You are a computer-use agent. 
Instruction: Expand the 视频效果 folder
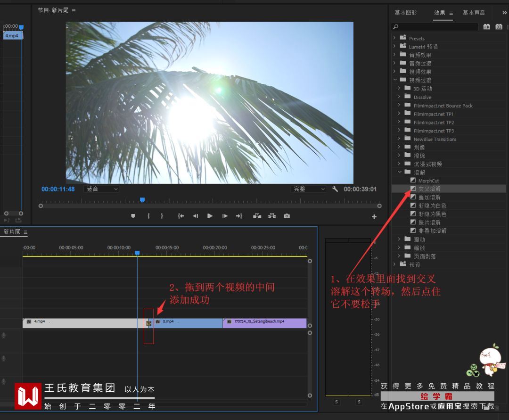(x=394, y=71)
